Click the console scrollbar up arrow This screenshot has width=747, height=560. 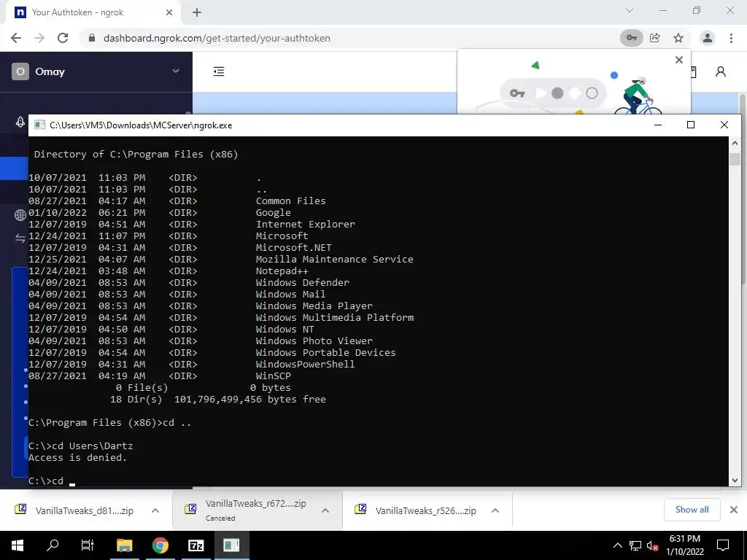735,142
